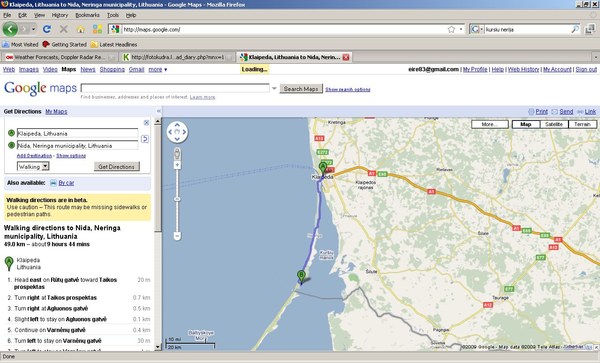Bookmark page with the star icon
The image size is (600, 363).
pos(451,29)
